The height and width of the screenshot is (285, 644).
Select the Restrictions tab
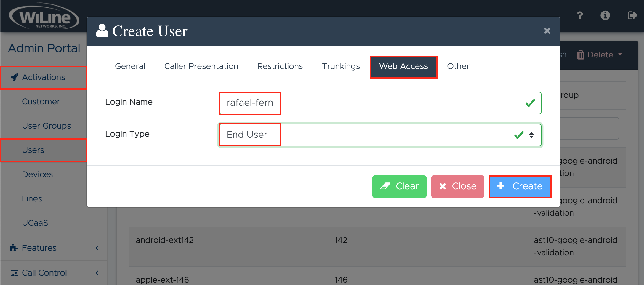(280, 66)
